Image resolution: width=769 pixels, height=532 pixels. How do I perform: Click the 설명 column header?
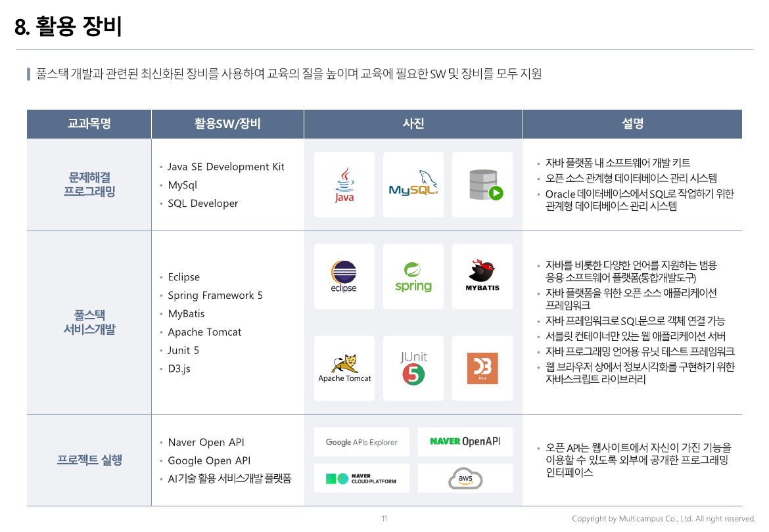point(632,123)
